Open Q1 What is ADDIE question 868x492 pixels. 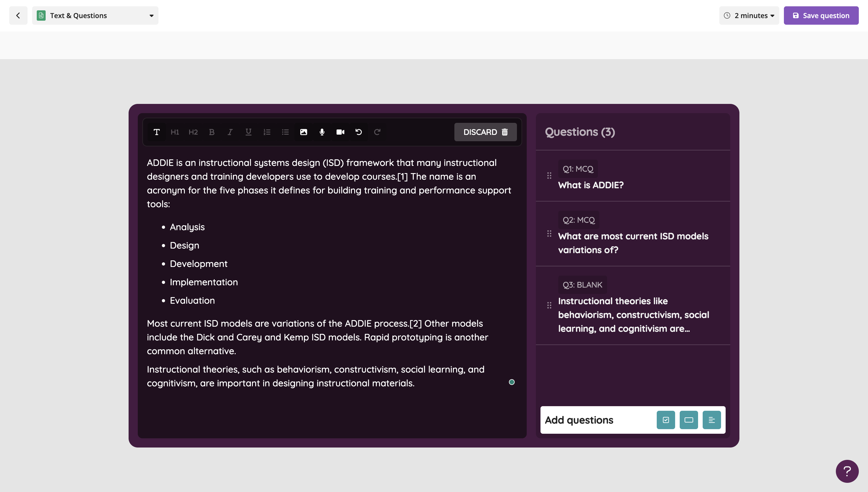coord(591,185)
